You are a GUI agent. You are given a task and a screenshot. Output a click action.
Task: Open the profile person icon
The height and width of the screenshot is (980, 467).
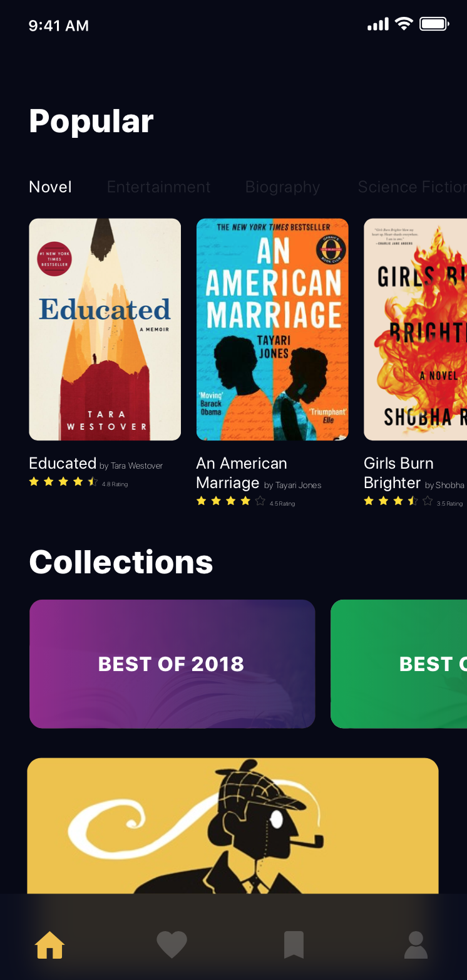click(x=416, y=945)
